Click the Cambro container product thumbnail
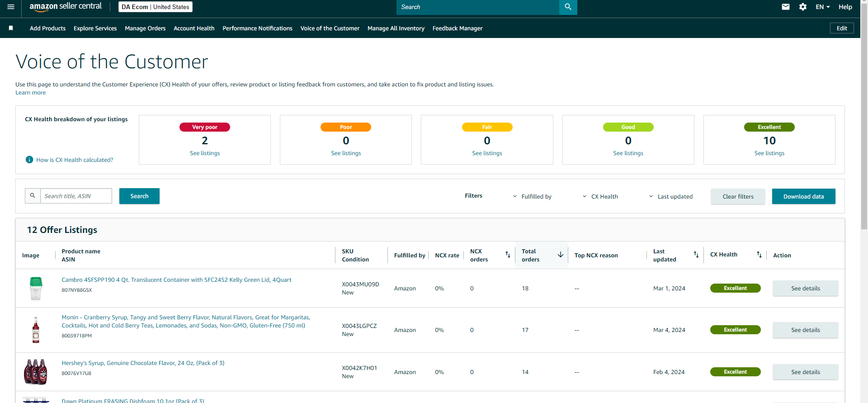 pyautogui.click(x=36, y=288)
